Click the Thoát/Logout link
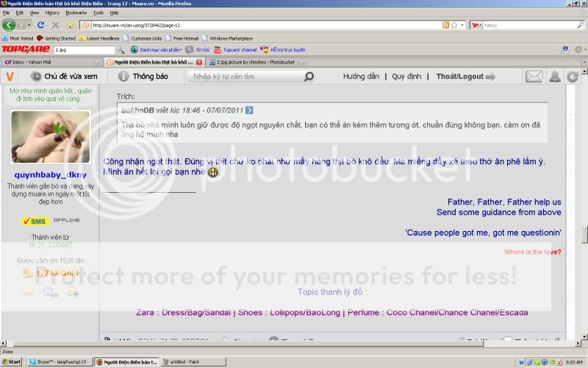Screen dimensions: 588x368 [459, 77]
